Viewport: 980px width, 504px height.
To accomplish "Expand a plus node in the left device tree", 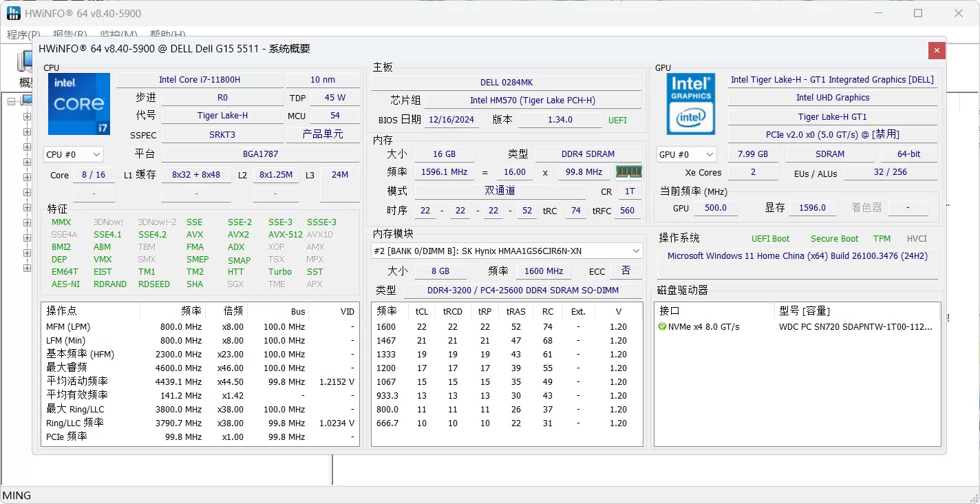I will [26, 116].
